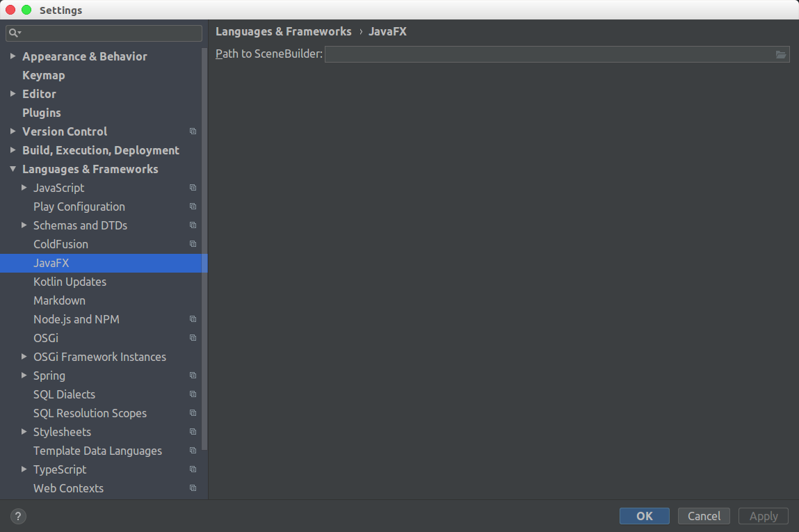Viewport: 799px width, 532px height.
Task: Click project-level icon beside Schemas and DTDs
Action: click(x=193, y=225)
